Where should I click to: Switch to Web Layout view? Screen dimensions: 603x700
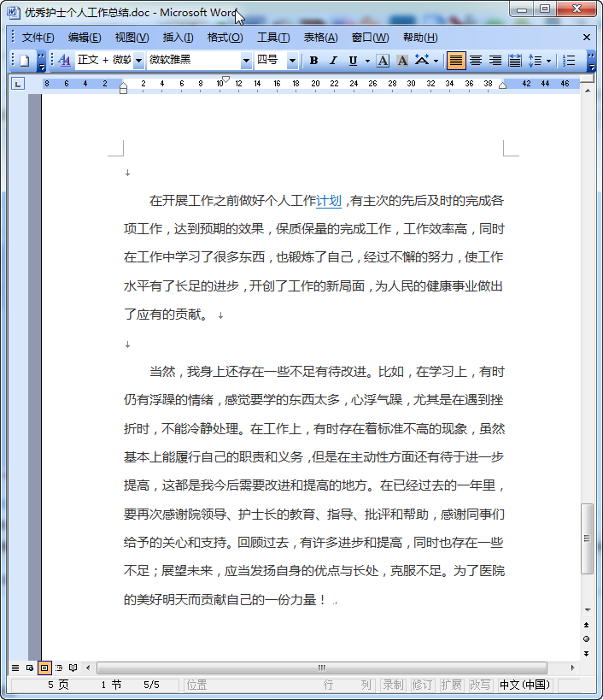(30, 668)
